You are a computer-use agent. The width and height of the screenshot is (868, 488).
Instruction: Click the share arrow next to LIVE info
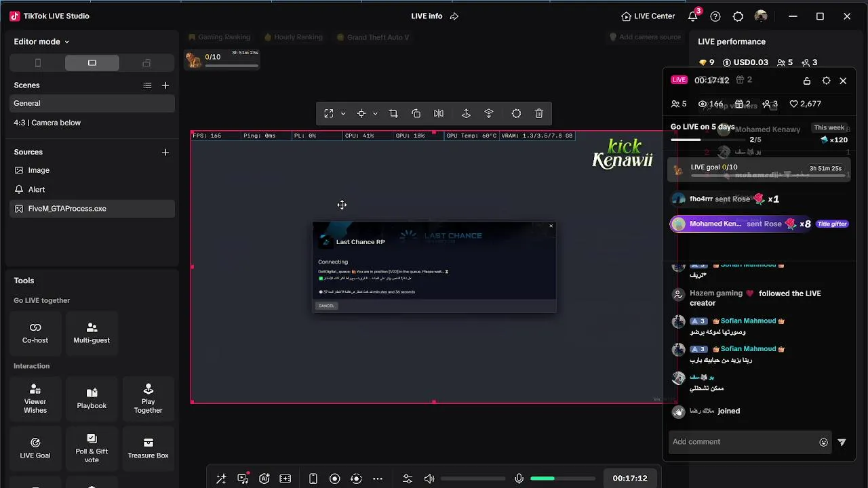[x=454, y=16]
